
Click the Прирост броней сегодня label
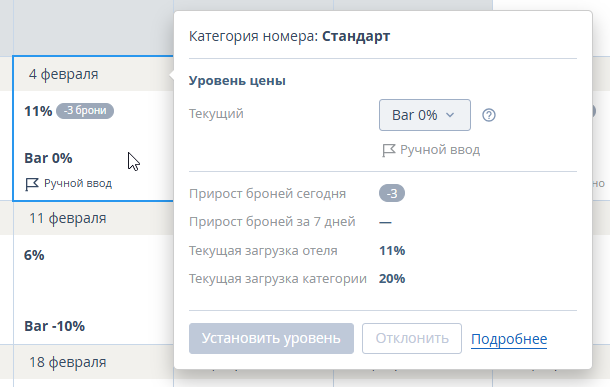tap(268, 194)
